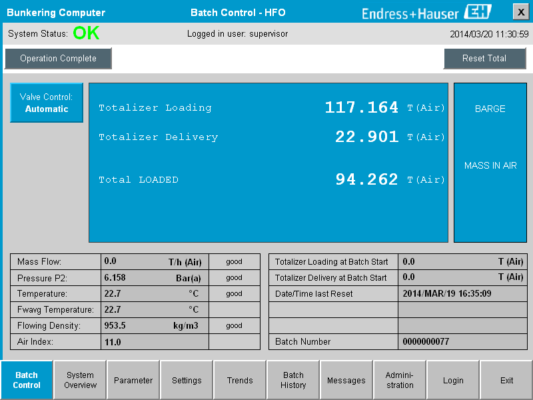This screenshot has width=533, height=400.
Task: Click the Endress+Hauser EH logo icon
Action: [478, 12]
